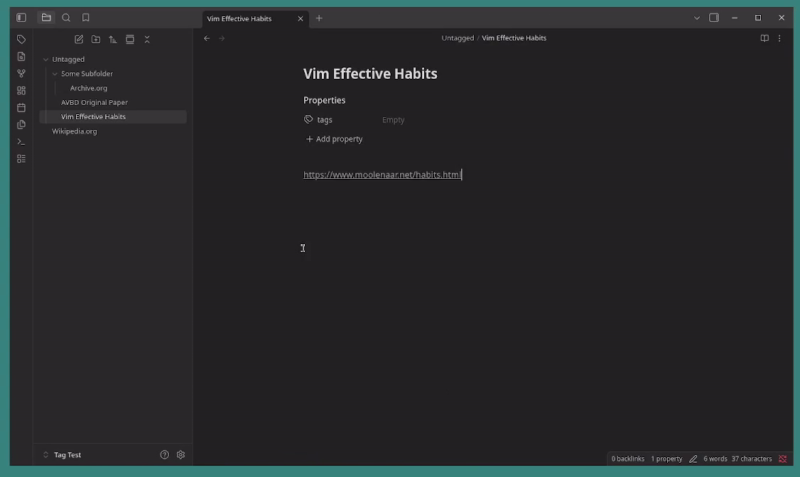This screenshot has width=800, height=477.
Task: Click the tags property icon
Action: click(x=308, y=119)
